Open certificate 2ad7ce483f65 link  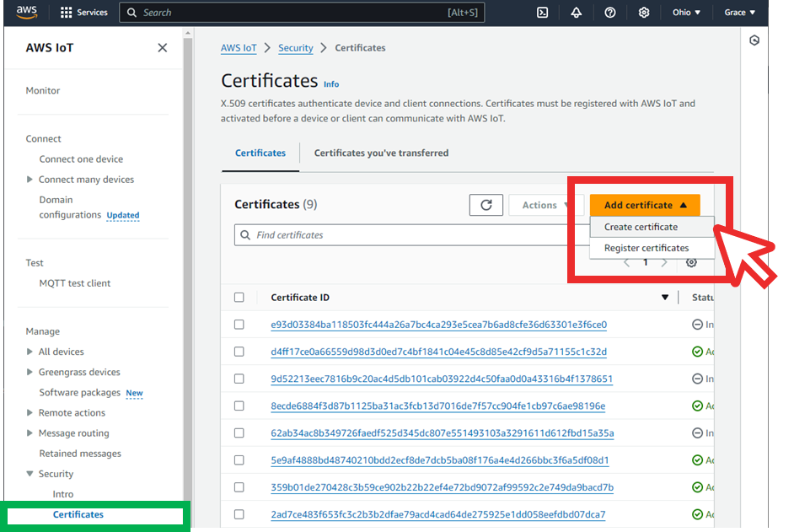(x=438, y=514)
